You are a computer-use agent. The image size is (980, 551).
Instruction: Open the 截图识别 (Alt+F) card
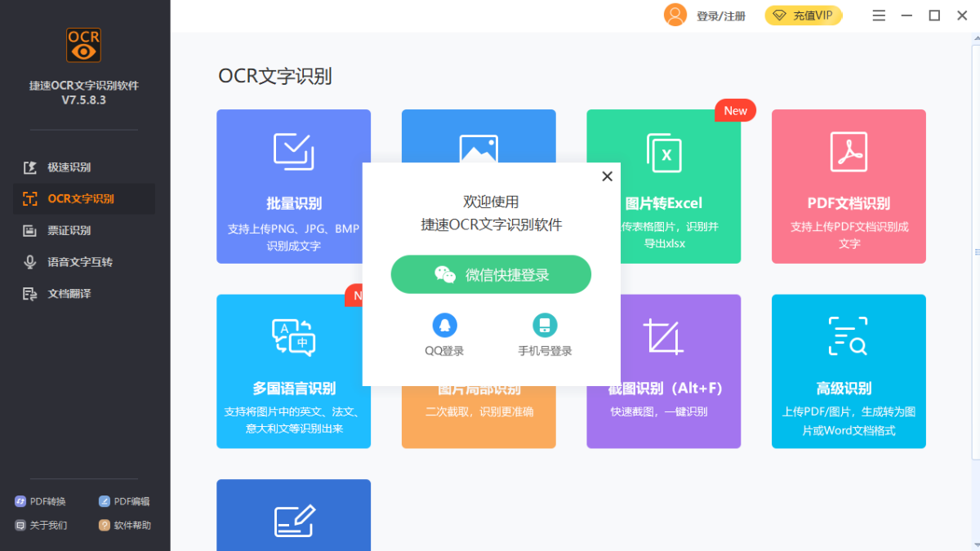tap(663, 371)
